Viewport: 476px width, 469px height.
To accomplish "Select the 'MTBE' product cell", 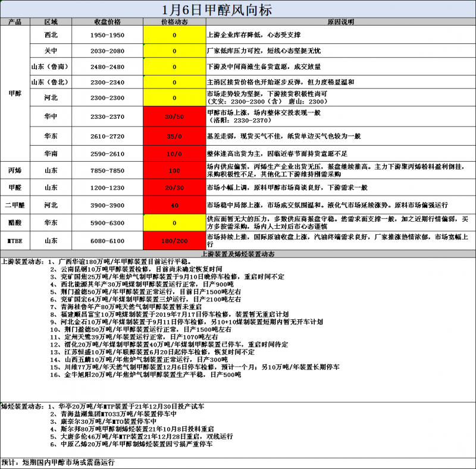I will pos(15,241).
